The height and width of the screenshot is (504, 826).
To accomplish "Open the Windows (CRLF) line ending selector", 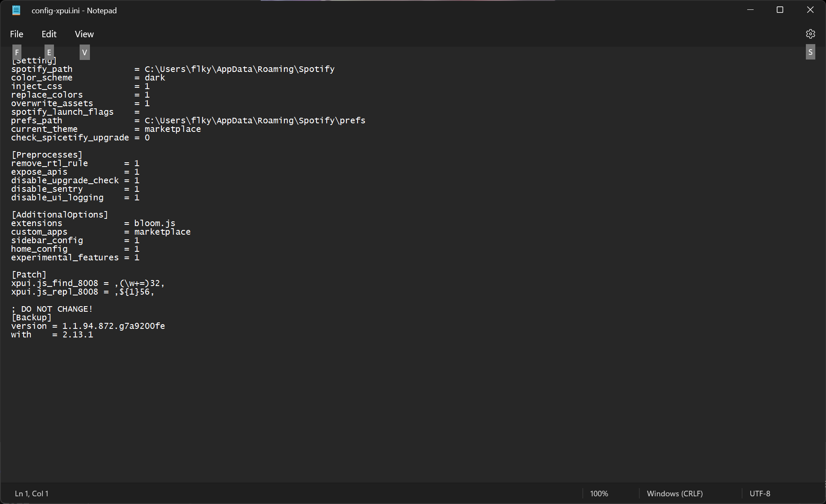I will [675, 493].
